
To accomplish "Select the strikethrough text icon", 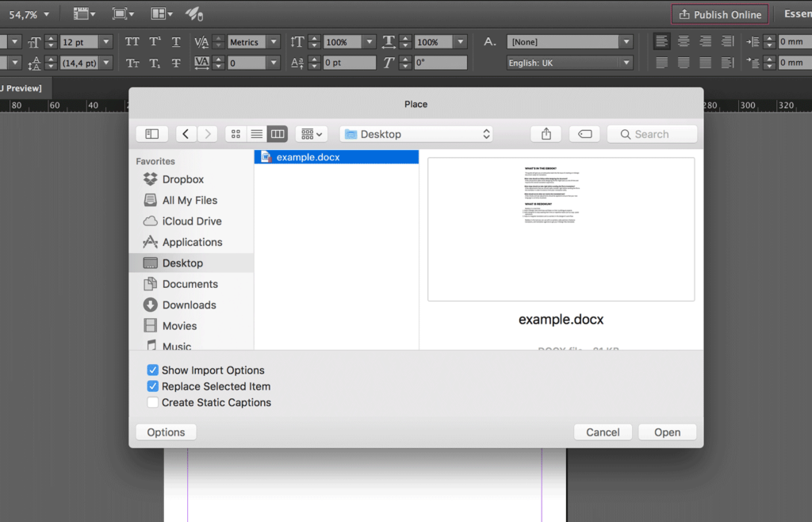I will tap(176, 62).
